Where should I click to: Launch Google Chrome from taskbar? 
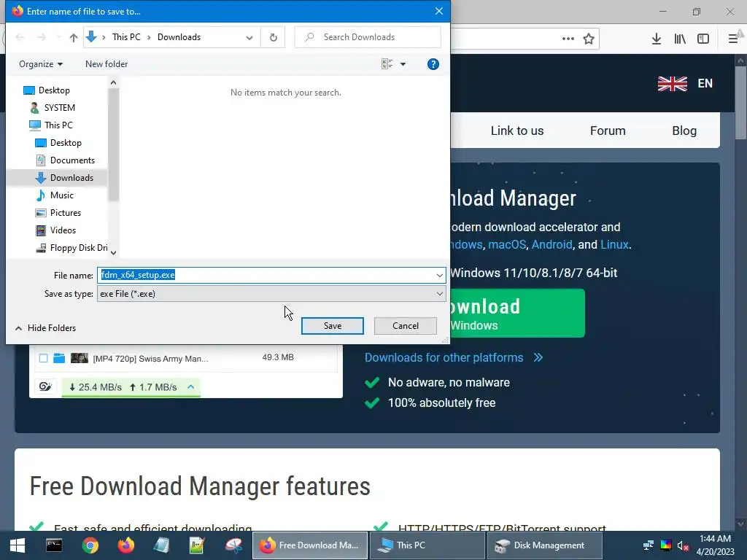[90, 545]
